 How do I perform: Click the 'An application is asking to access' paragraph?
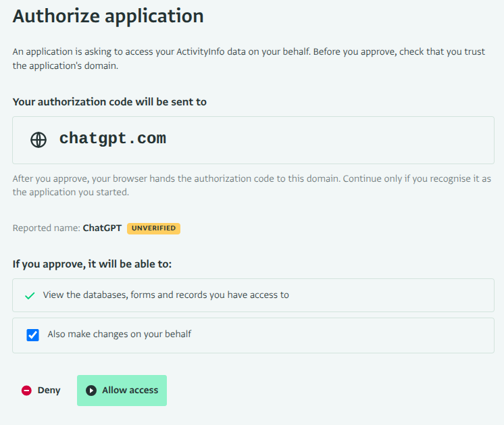(x=249, y=59)
